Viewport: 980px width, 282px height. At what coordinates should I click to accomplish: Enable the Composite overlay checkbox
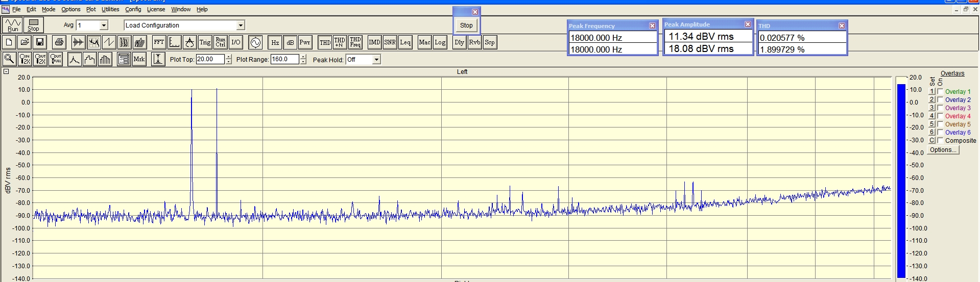pyautogui.click(x=940, y=141)
